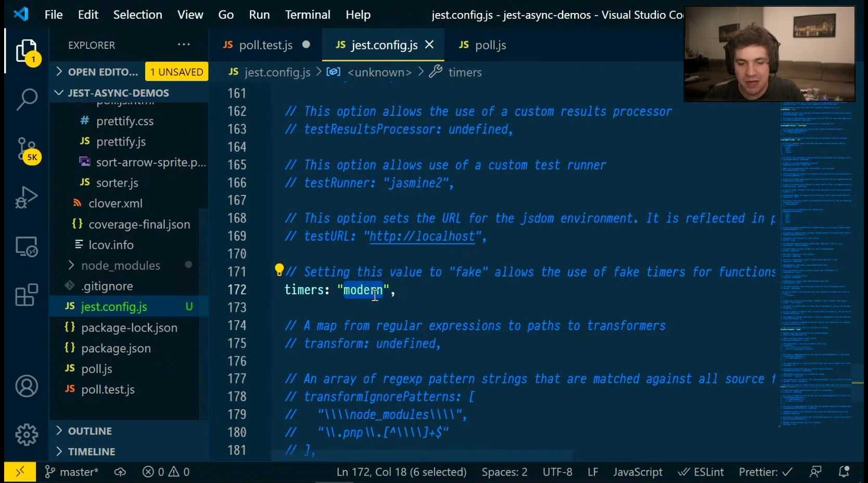
Task: Open the Source Control view
Action: click(x=27, y=149)
